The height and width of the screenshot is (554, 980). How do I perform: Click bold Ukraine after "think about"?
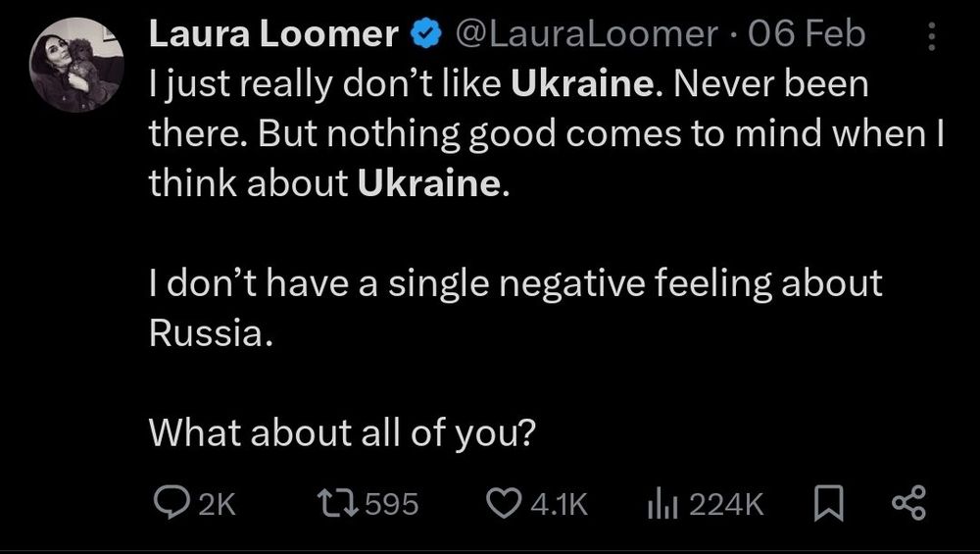tap(430, 184)
